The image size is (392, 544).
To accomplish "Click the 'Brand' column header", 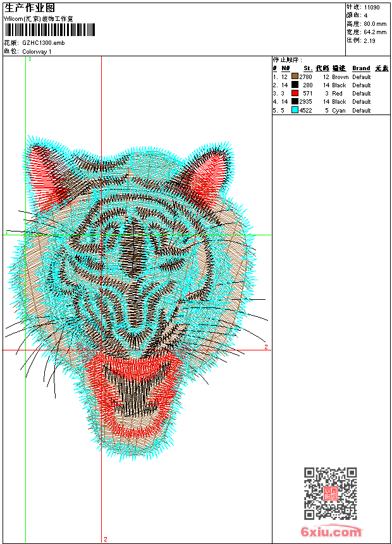I will coord(361,68).
